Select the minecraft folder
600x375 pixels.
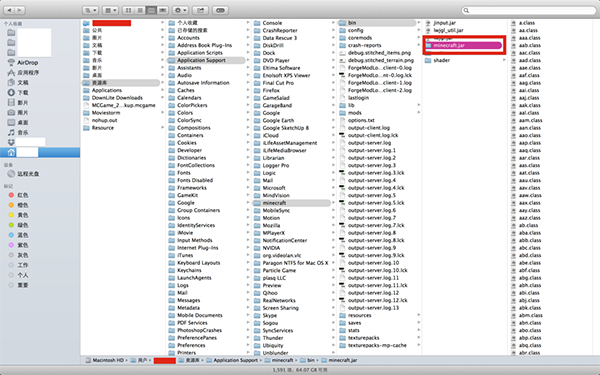click(x=292, y=203)
